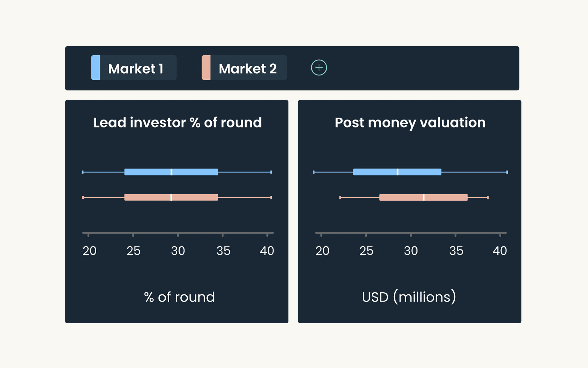Click the plus icon to add a market
The width and height of the screenshot is (588, 368).
click(319, 68)
